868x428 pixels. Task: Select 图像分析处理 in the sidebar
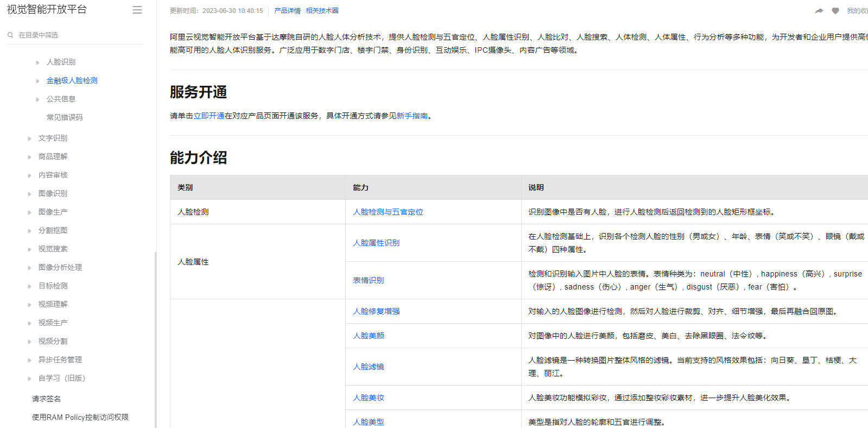pyautogui.click(x=60, y=267)
